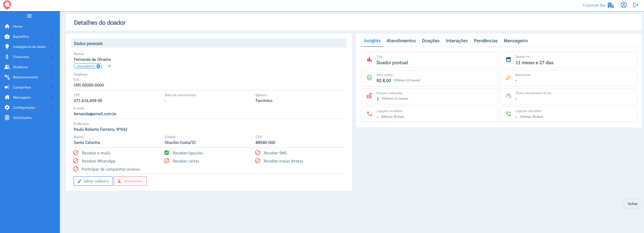Click the Home house icon
Viewport: 644px width, 233px height.
point(7,26)
